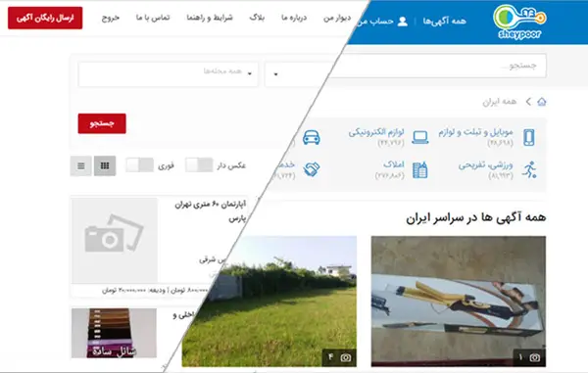The image size is (588, 373).
Task: Switch to list view icon
Action: (x=81, y=165)
